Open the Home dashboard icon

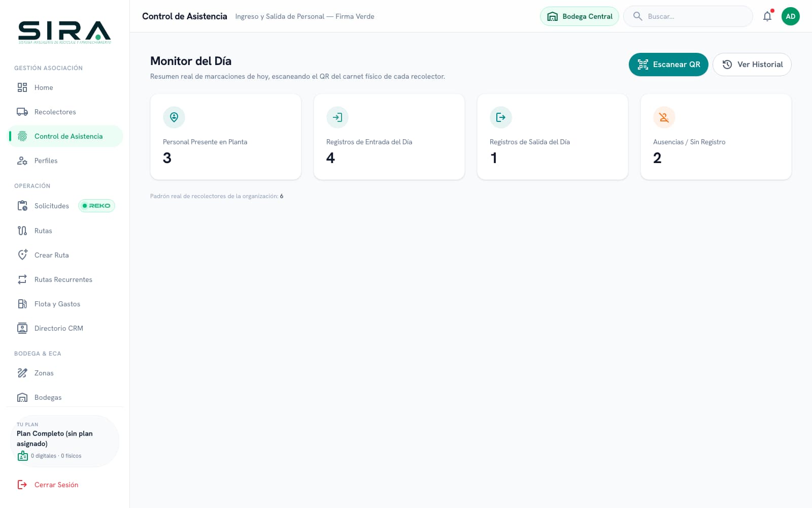point(22,87)
